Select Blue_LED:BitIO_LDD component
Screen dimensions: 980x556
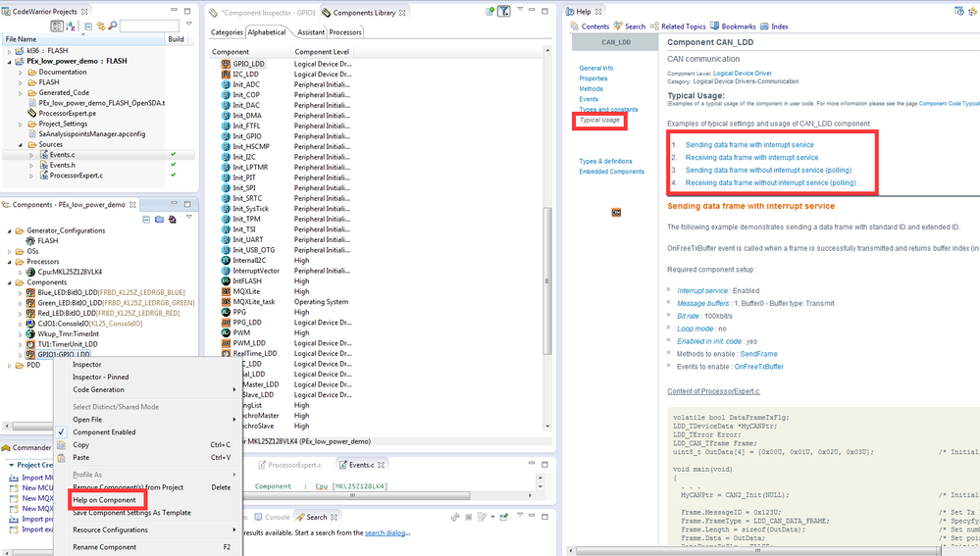[111, 292]
